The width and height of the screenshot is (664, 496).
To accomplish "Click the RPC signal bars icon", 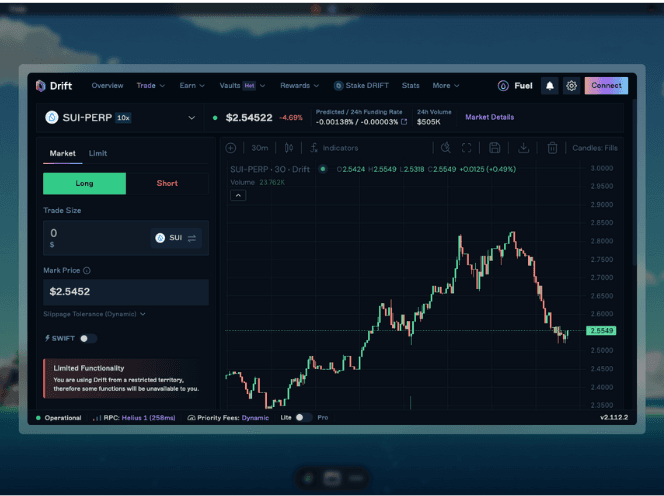I will (x=97, y=418).
